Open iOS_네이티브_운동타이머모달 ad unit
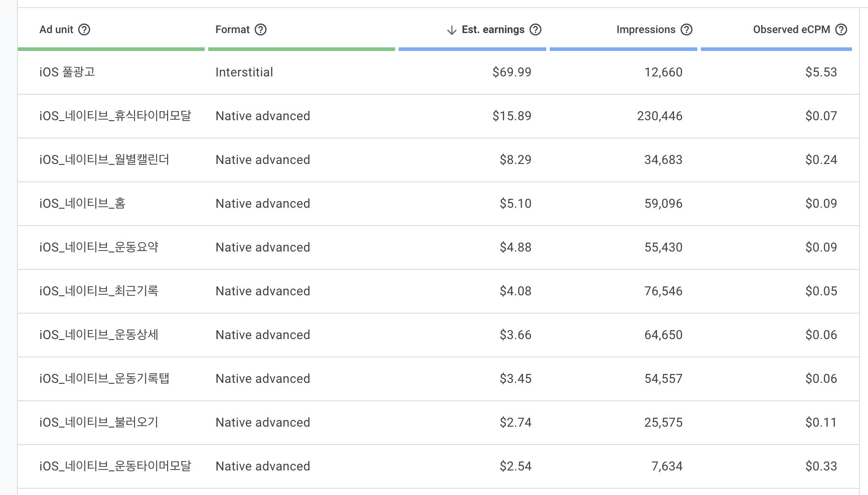The width and height of the screenshot is (868, 495). pos(115,466)
